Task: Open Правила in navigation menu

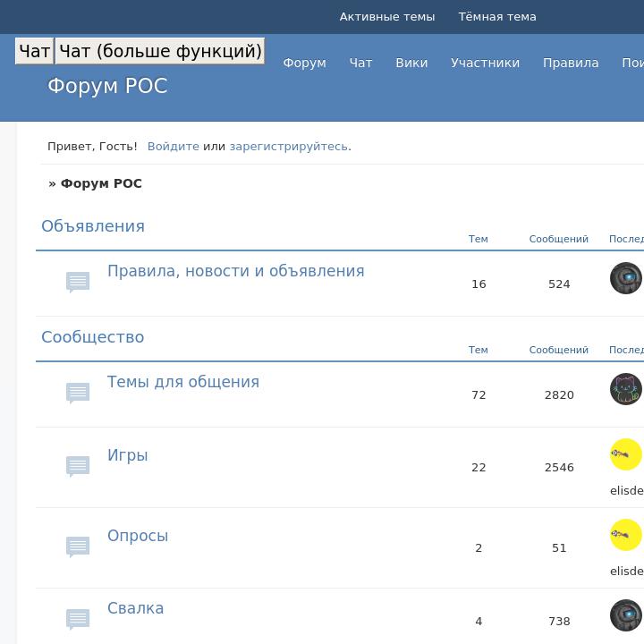Action: coord(570,64)
